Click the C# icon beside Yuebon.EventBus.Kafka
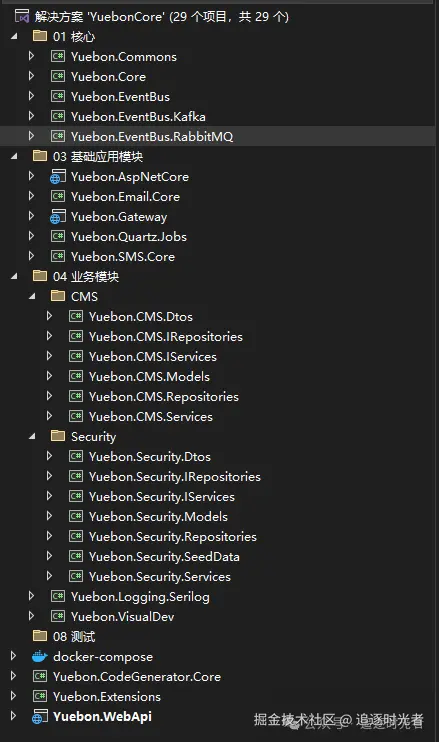The height and width of the screenshot is (742, 439). pos(58,116)
